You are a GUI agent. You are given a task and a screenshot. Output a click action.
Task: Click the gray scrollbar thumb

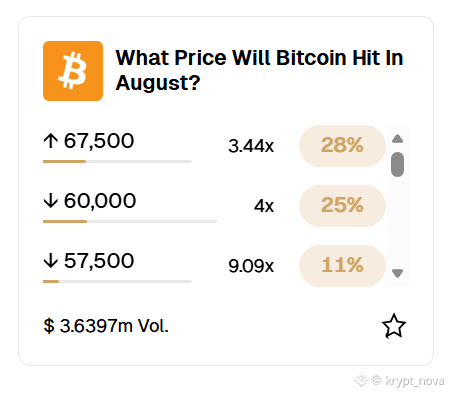[x=397, y=164]
